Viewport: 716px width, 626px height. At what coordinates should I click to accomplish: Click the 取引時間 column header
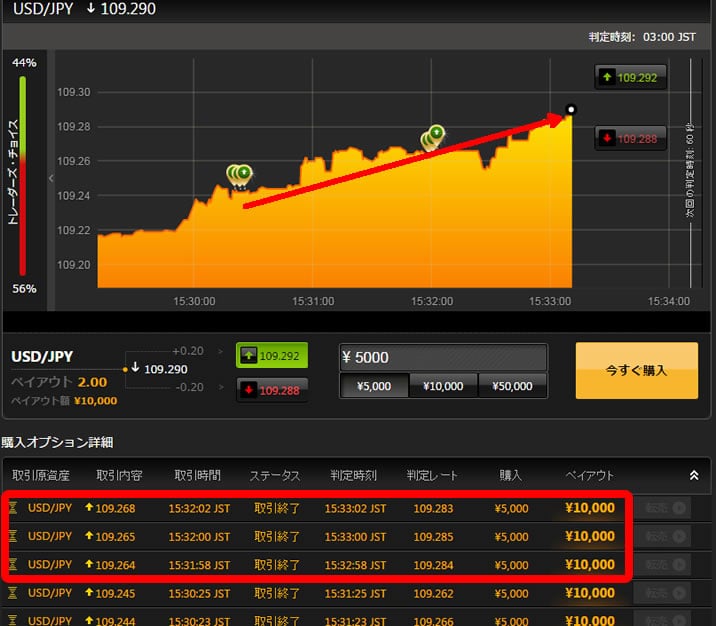tap(197, 475)
